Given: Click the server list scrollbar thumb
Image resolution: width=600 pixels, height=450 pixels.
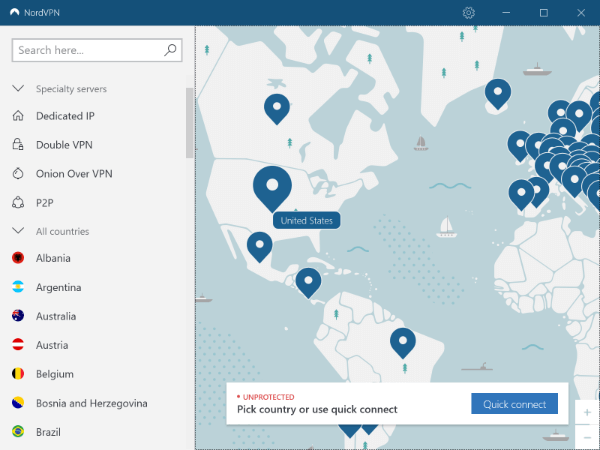Looking at the screenshot, I should (189, 123).
